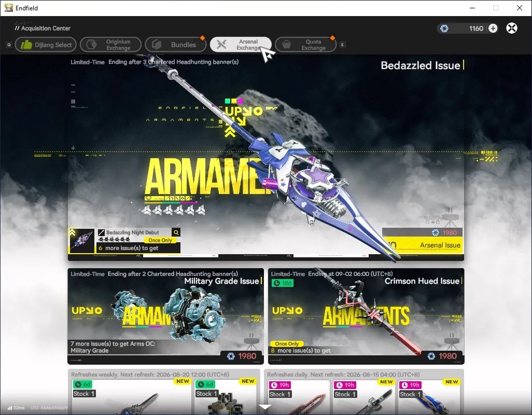The width and height of the screenshot is (532, 415).
Task: Open the second weekly item marked NEW
Action: tap(226, 396)
